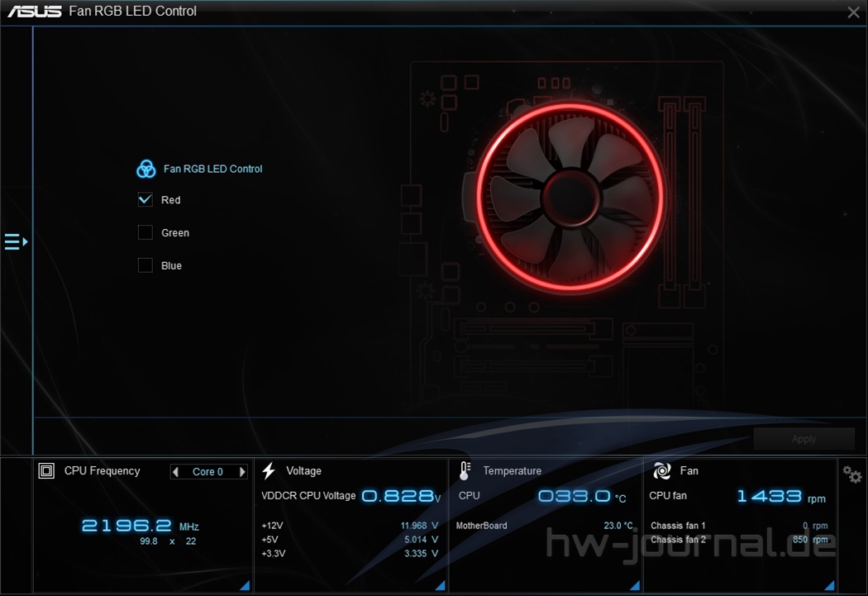Click the 99.8 x 22 multiplier text
This screenshot has width=868, height=596.
(x=168, y=541)
